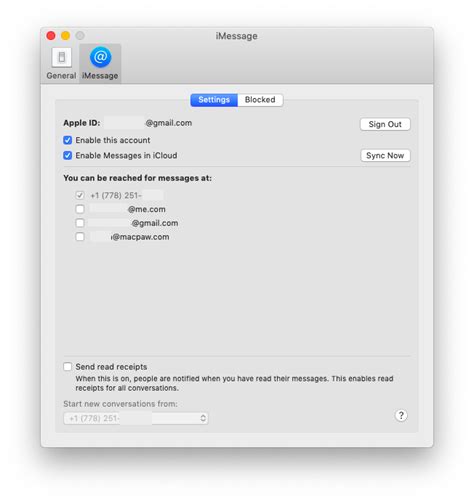
Task: Close the iMessage preferences window
Action: (51, 36)
